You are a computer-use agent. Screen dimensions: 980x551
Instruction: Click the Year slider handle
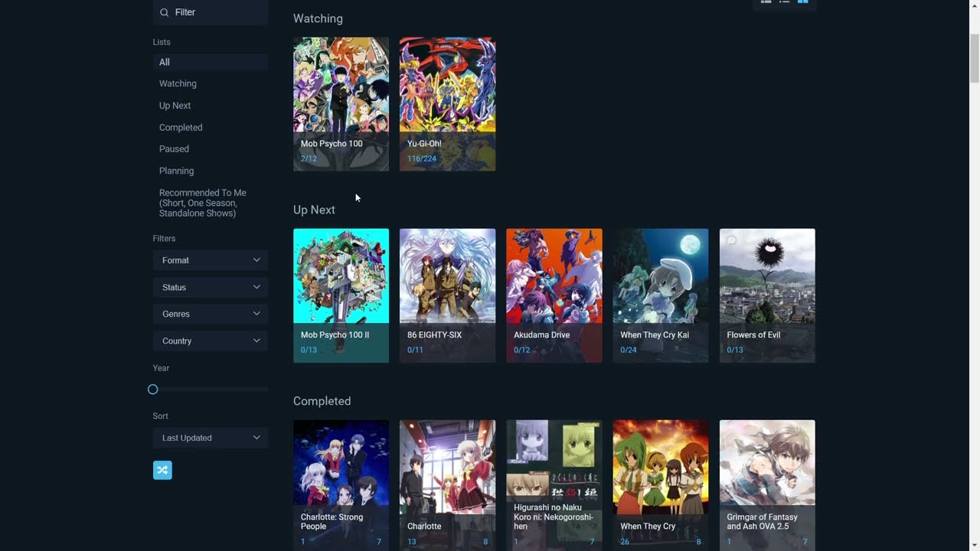[153, 390]
